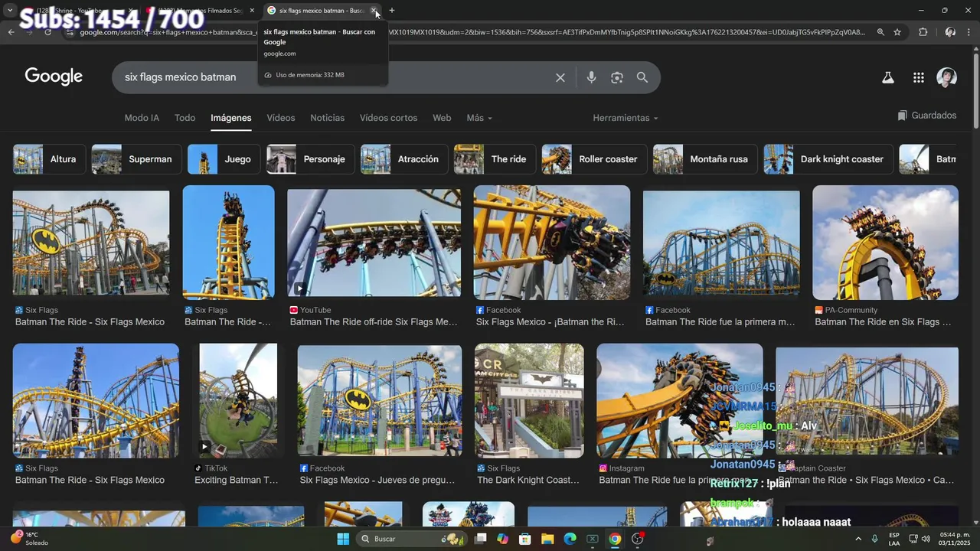Open a new browser tab

coord(392,11)
